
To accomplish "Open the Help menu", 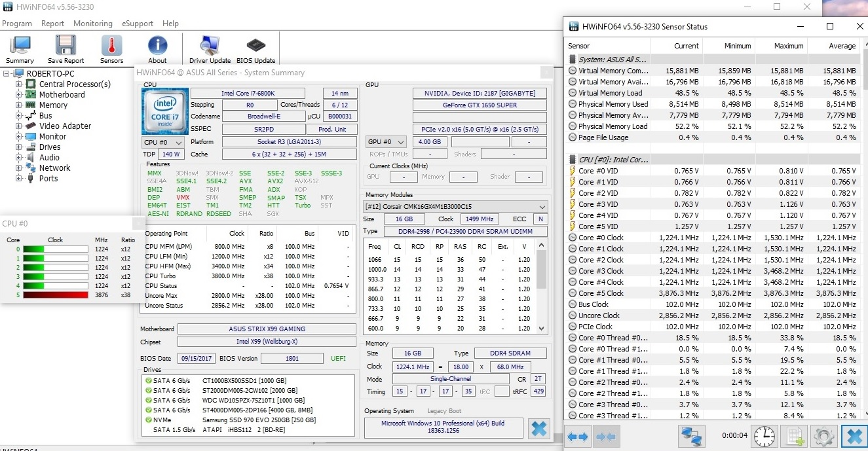I will [170, 24].
